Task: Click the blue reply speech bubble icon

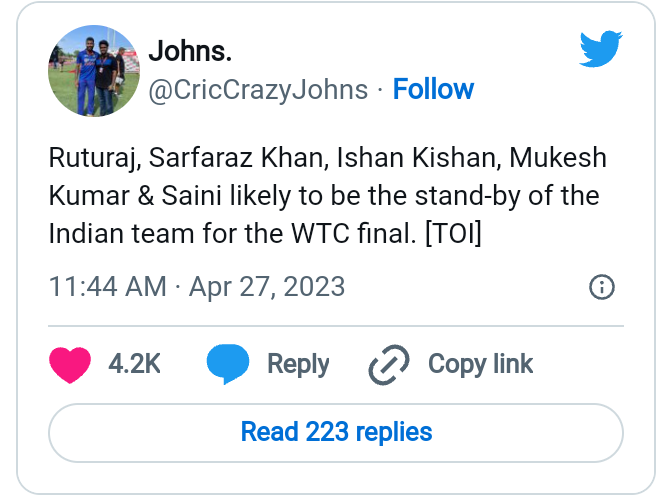Action: [x=228, y=364]
